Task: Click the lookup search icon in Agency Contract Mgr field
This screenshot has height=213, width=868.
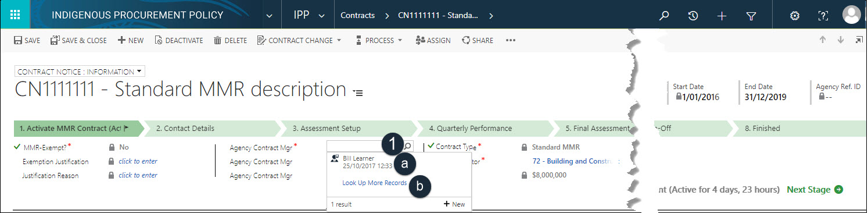Action: tap(408, 147)
